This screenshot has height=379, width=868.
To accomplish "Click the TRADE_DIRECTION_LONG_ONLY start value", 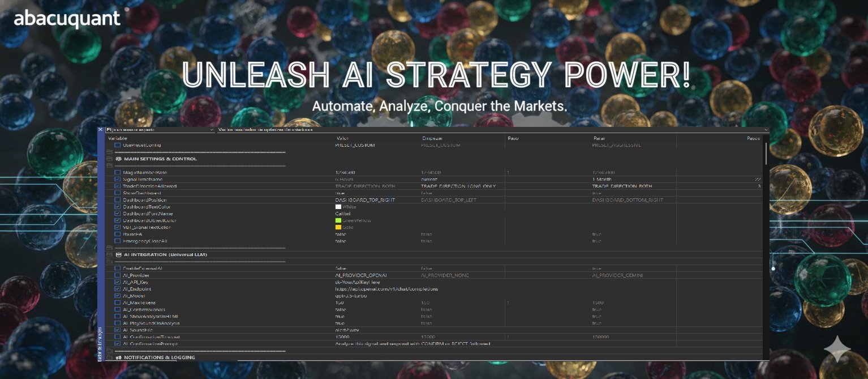I will [458, 186].
